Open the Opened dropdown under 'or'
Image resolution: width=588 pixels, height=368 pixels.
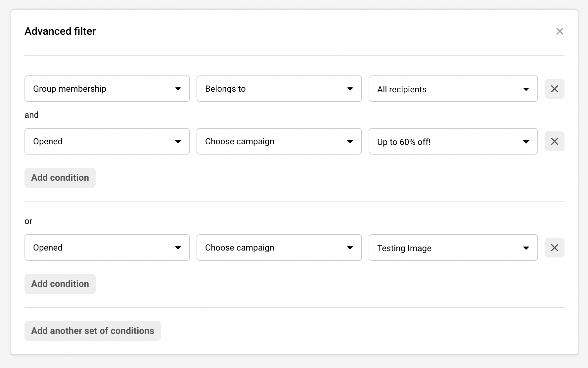pyautogui.click(x=107, y=248)
